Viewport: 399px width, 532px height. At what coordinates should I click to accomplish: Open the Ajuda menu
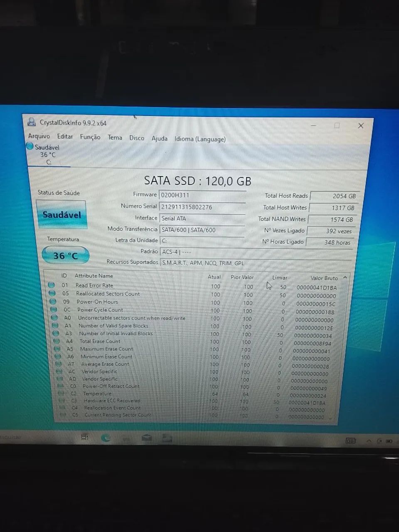[x=160, y=138]
